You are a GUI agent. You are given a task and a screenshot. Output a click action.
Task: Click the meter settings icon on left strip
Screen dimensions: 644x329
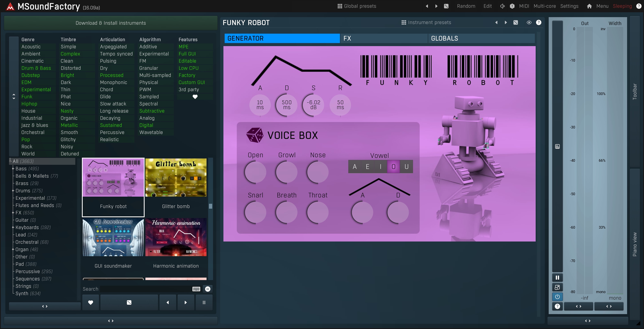pyautogui.click(x=557, y=146)
